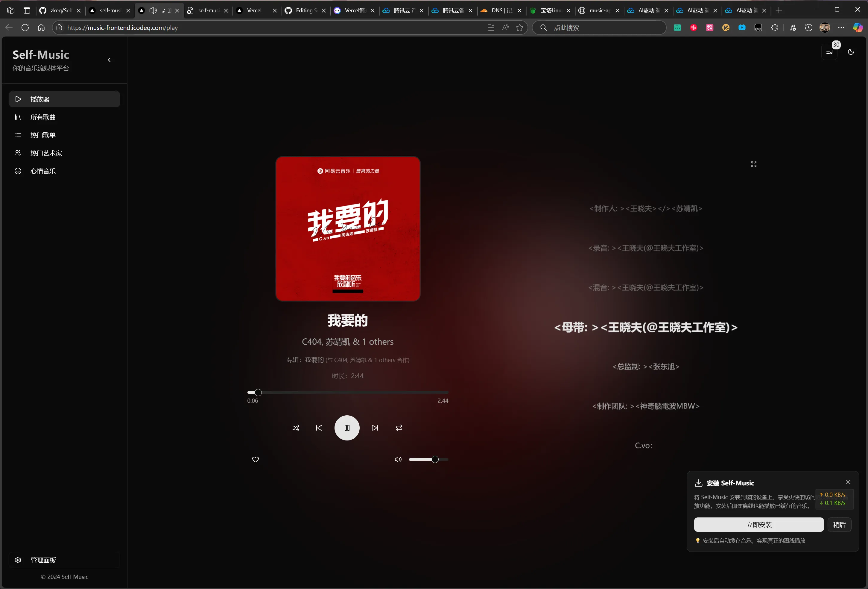The height and width of the screenshot is (589, 868).
Task: Skip to next track
Action: click(375, 428)
